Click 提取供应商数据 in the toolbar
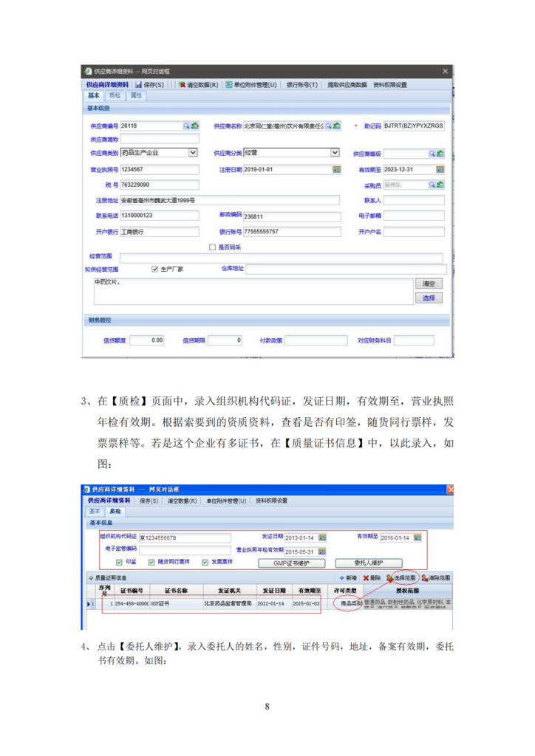 347,85
